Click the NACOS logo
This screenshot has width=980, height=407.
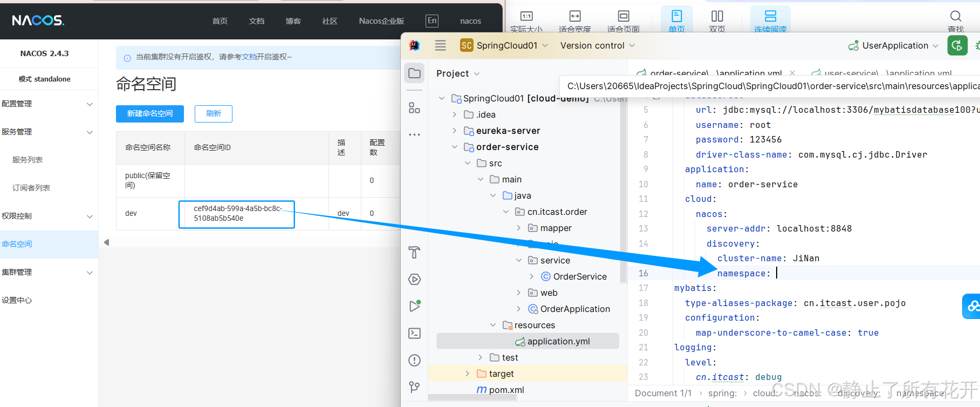point(38,21)
